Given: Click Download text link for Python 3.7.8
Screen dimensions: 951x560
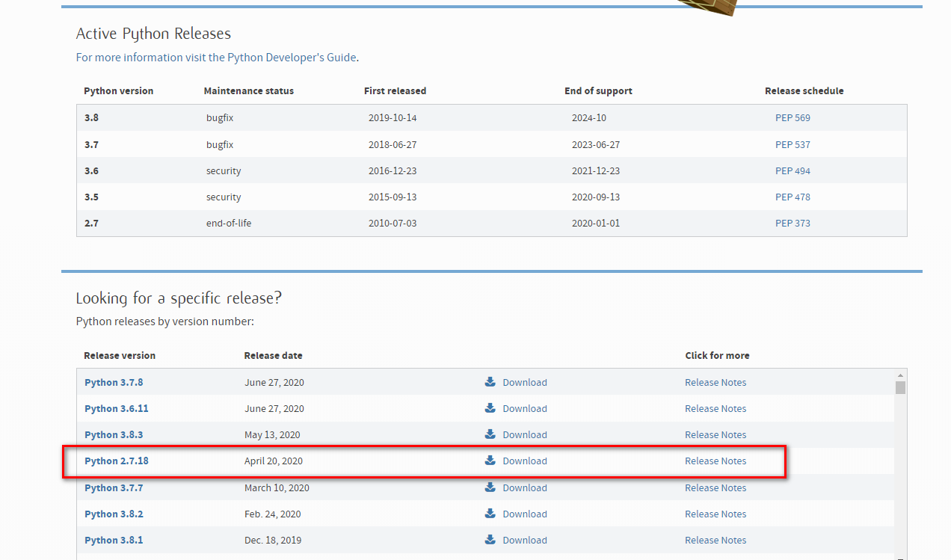Looking at the screenshot, I should (x=525, y=382).
